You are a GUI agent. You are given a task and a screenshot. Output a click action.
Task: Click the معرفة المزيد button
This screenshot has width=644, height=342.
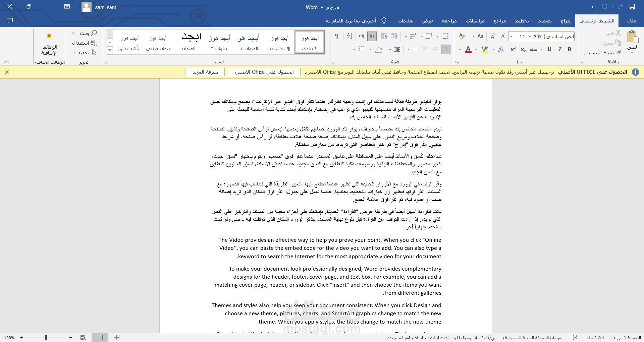205,72
